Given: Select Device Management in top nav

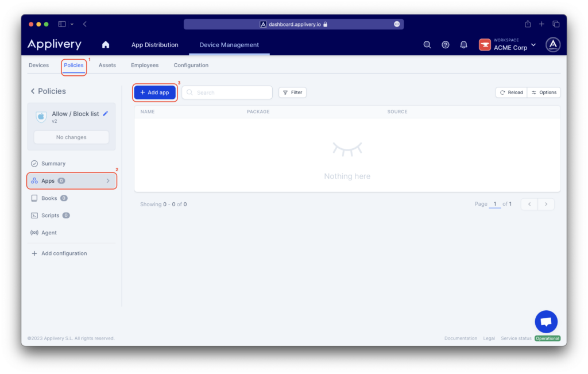Looking at the screenshot, I should pyautogui.click(x=229, y=45).
